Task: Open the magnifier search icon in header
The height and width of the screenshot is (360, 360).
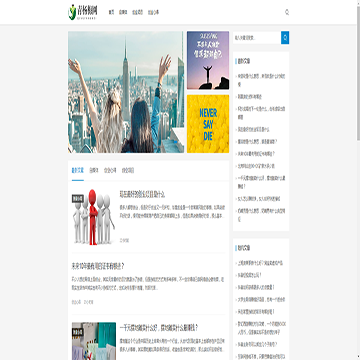Action: click(x=287, y=12)
